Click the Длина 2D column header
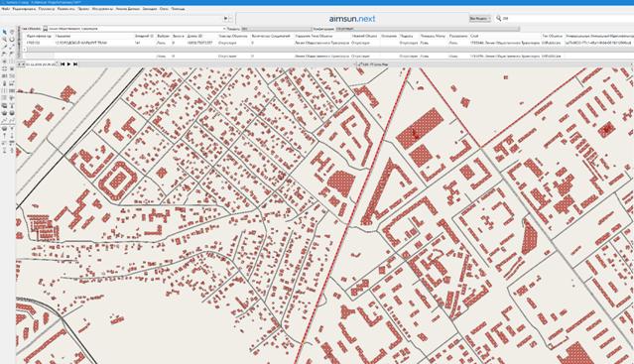Image resolution: width=634 pixels, height=364 pixels. click(x=194, y=36)
